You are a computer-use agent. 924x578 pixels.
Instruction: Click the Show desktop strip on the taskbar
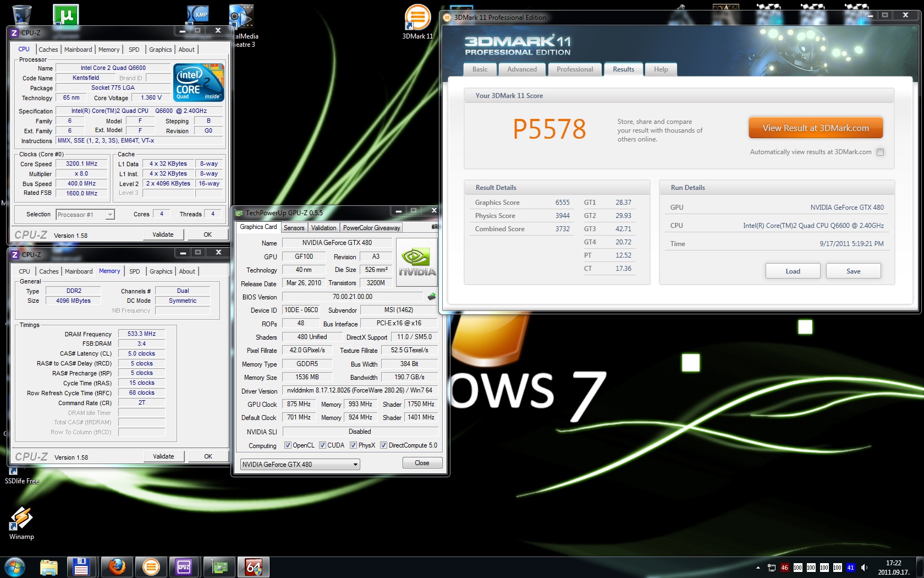(920, 568)
